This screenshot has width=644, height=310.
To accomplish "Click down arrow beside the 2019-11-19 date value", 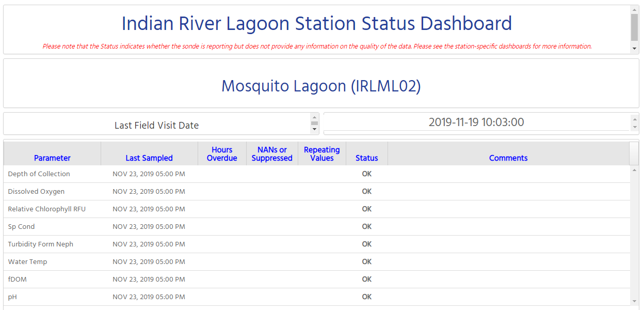I will point(634,128).
